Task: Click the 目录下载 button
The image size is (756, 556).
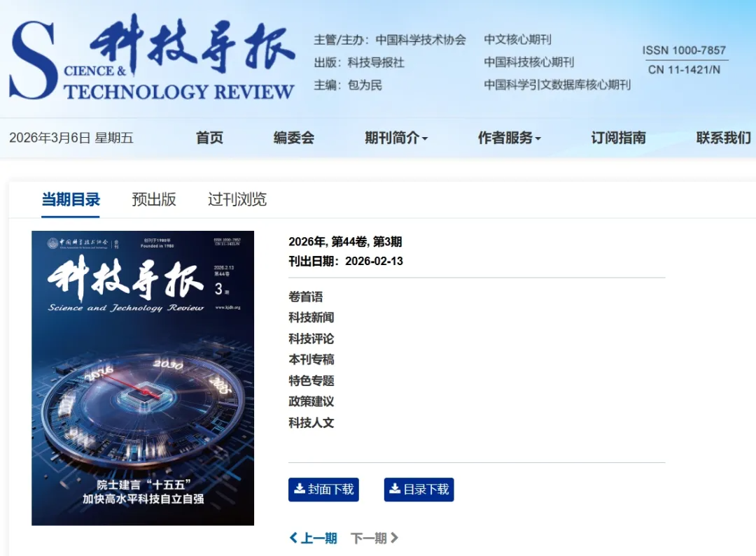Action: (x=419, y=490)
